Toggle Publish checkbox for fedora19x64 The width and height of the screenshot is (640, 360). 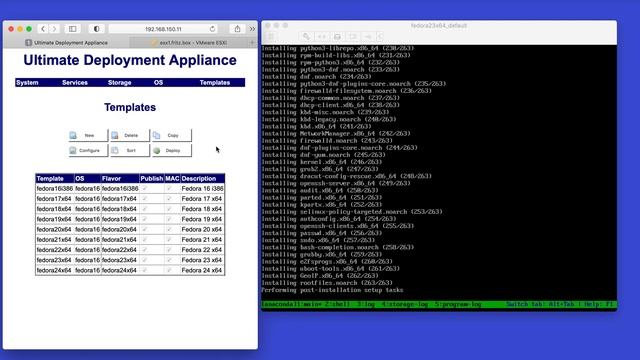pos(144,219)
